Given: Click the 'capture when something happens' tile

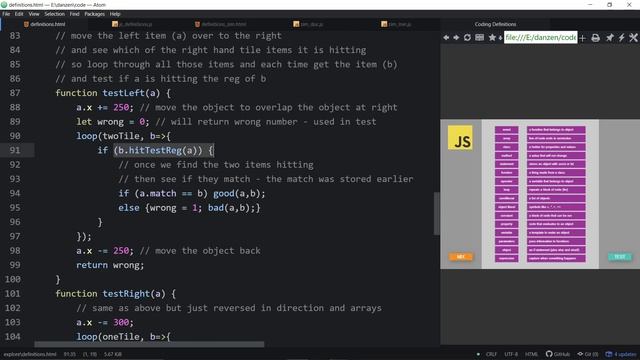Looking at the screenshot, I should (556, 258).
